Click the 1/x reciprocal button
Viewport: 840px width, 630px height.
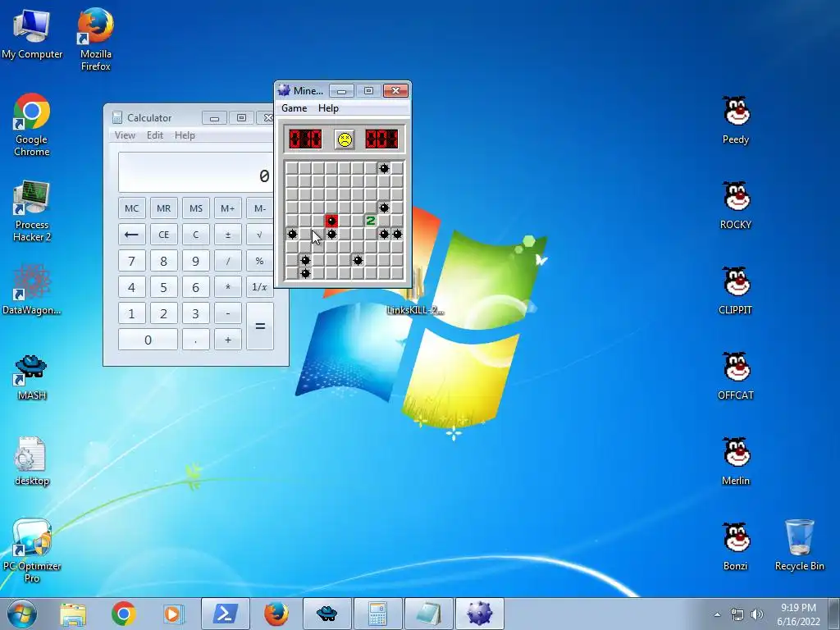point(260,287)
